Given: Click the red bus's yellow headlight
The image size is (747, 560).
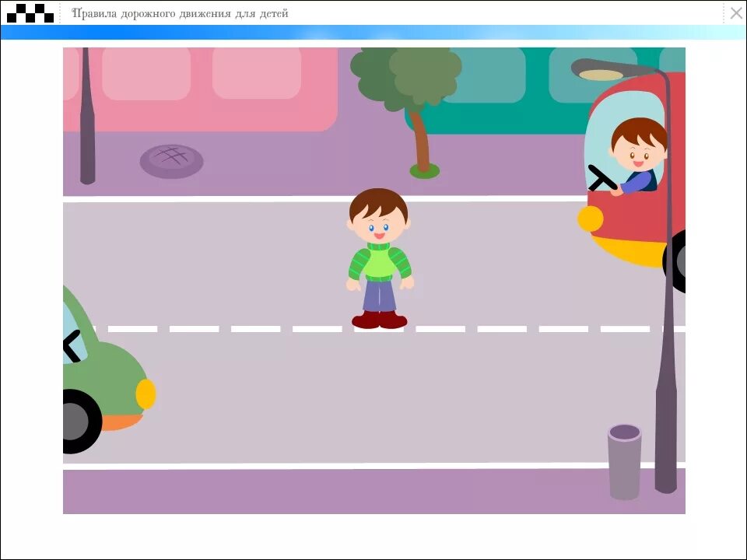Looking at the screenshot, I should [591, 219].
